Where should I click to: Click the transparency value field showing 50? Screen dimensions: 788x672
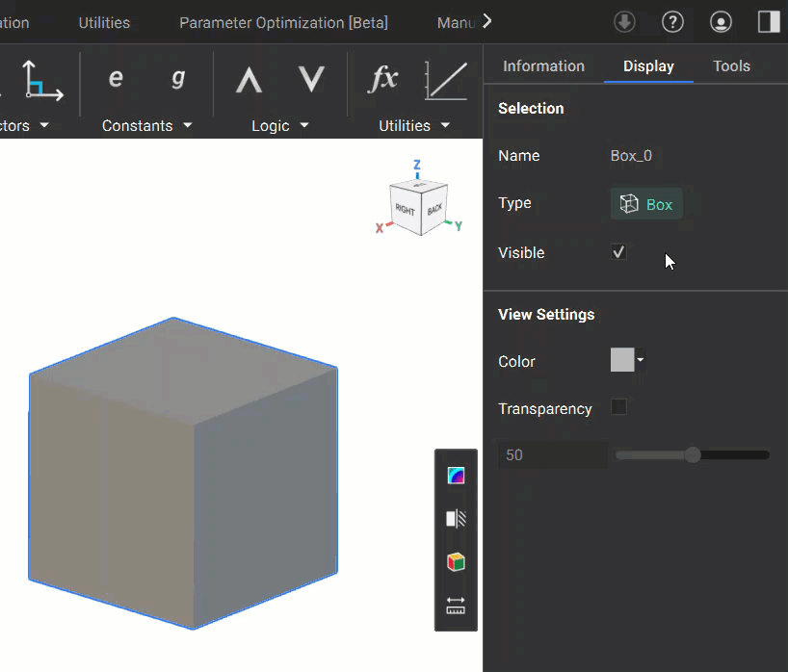pos(553,455)
